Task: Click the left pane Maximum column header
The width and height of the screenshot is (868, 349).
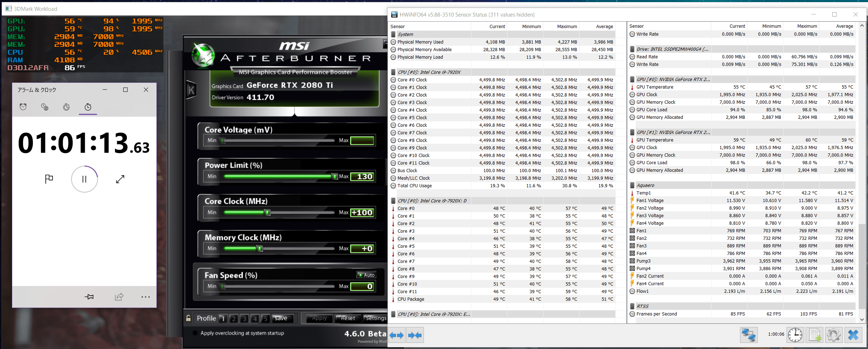Action: 561,26
